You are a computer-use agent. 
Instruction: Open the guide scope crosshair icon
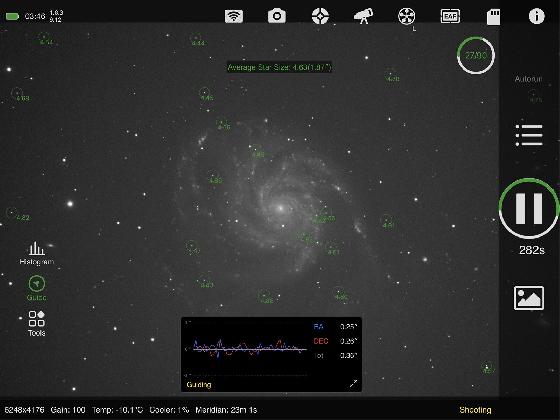coord(320,16)
